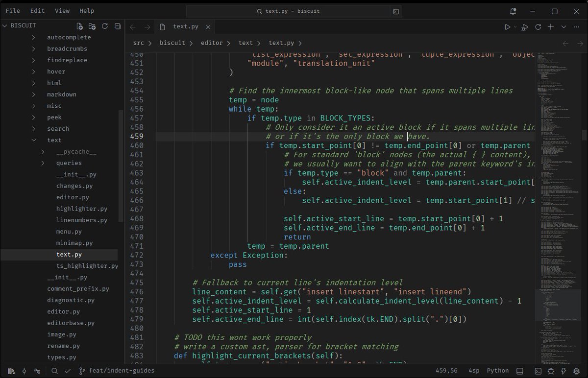The height and width of the screenshot is (378, 588).
Task: Open linenumbers.py in explorer
Action: point(81,220)
